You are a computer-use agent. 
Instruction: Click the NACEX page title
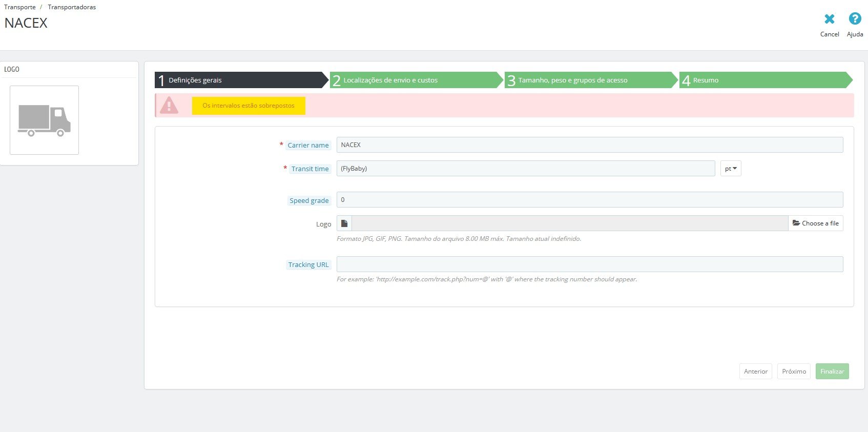26,23
